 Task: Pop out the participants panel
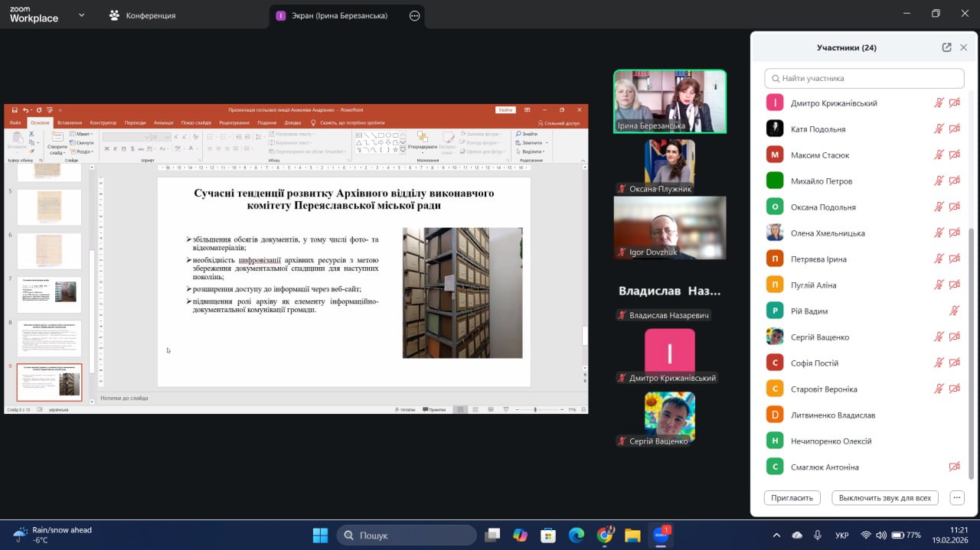(x=946, y=47)
